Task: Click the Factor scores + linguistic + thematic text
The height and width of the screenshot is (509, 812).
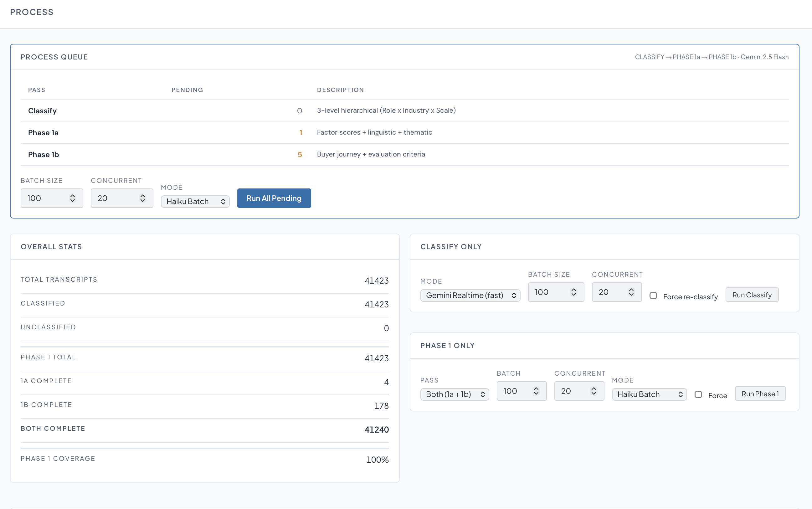Action: pyautogui.click(x=374, y=132)
